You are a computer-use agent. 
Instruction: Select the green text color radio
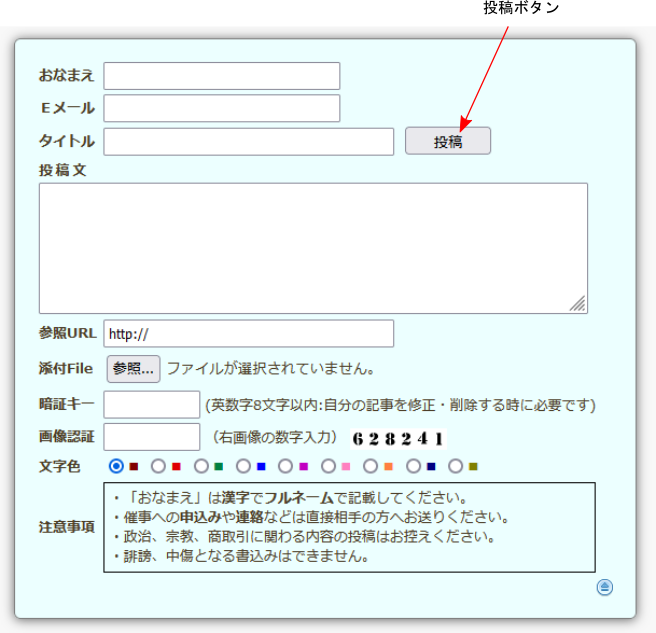pyautogui.click(x=201, y=466)
